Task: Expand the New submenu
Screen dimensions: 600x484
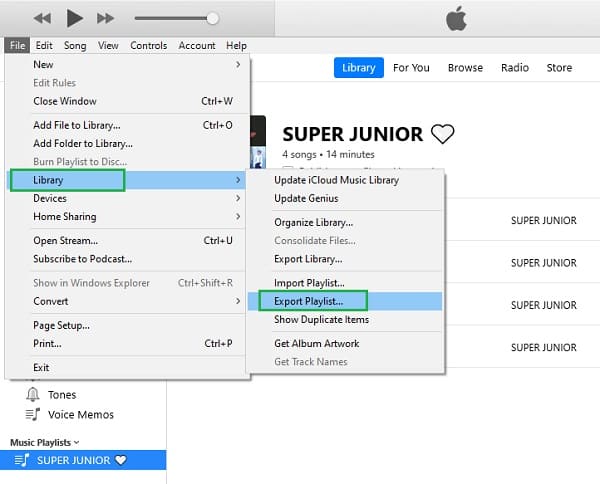Action: (x=128, y=65)
